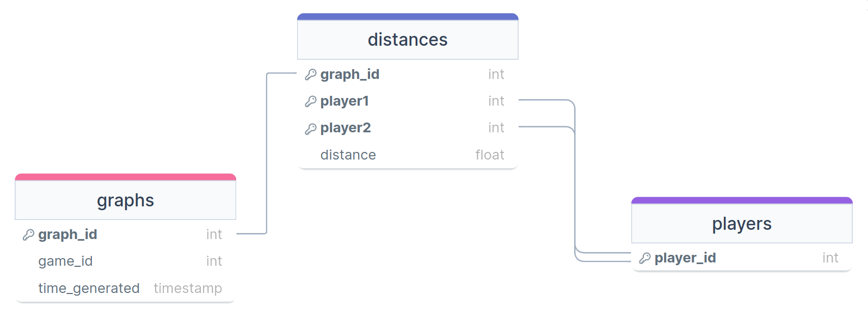The image size is (868, 318).
Task: Select the player1 field name
Action: click(344, 101)
